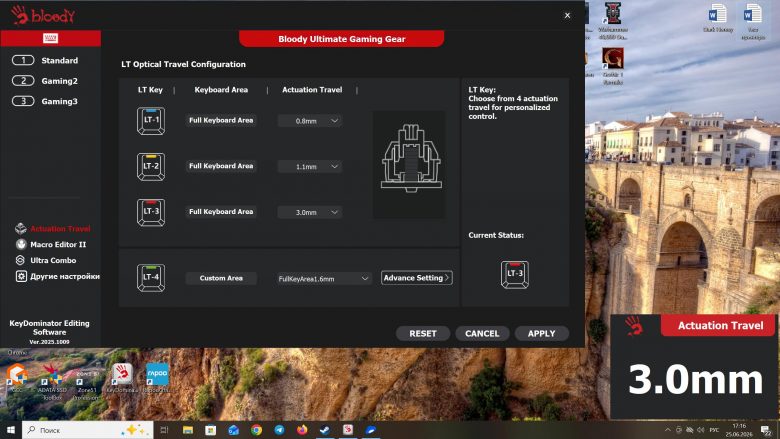Open the ADATA SSD ToolBox desktop shortcut
Image resolution: width=780 pixels, height=439 pixels.
point(52,381)
